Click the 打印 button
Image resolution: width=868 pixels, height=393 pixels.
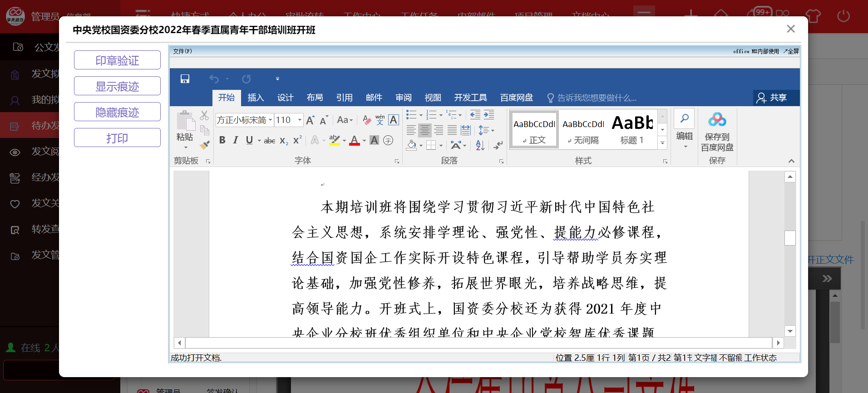tap(117, 138)
